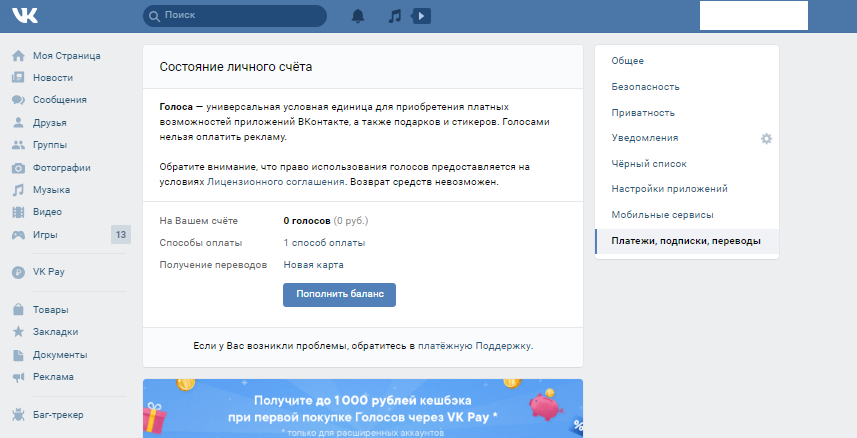This screenshot has height=438, width=857.
Task: Open music note icon in header
Action: tap(394, 16)
